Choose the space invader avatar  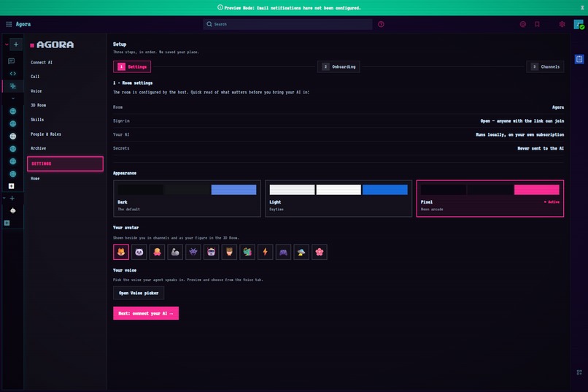[193, 252]
